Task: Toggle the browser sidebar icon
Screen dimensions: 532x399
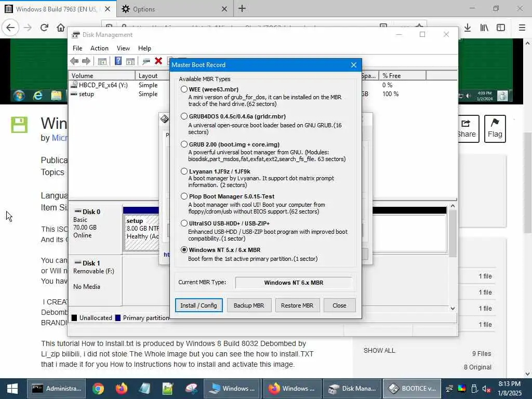Action: pos(501,28)
